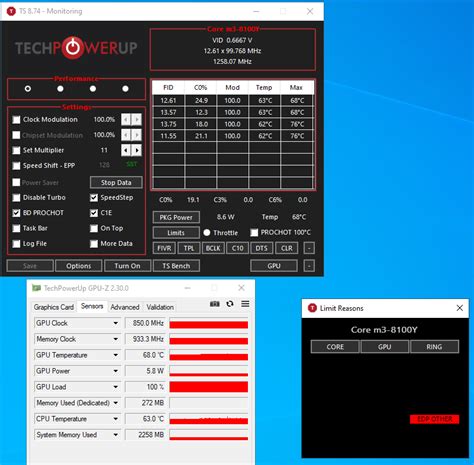The height and width of the screenshot is (465, 474).
Task: Click the Stop Data button
Action: tap(116, 182)
